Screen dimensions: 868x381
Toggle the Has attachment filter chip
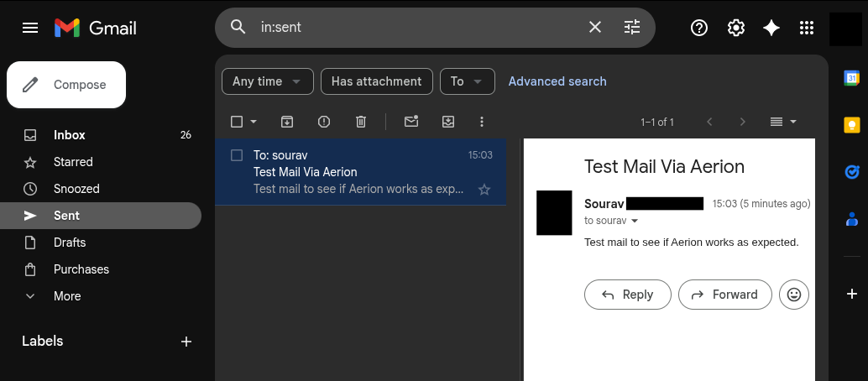pyautogui.click(x=376, y=81)
